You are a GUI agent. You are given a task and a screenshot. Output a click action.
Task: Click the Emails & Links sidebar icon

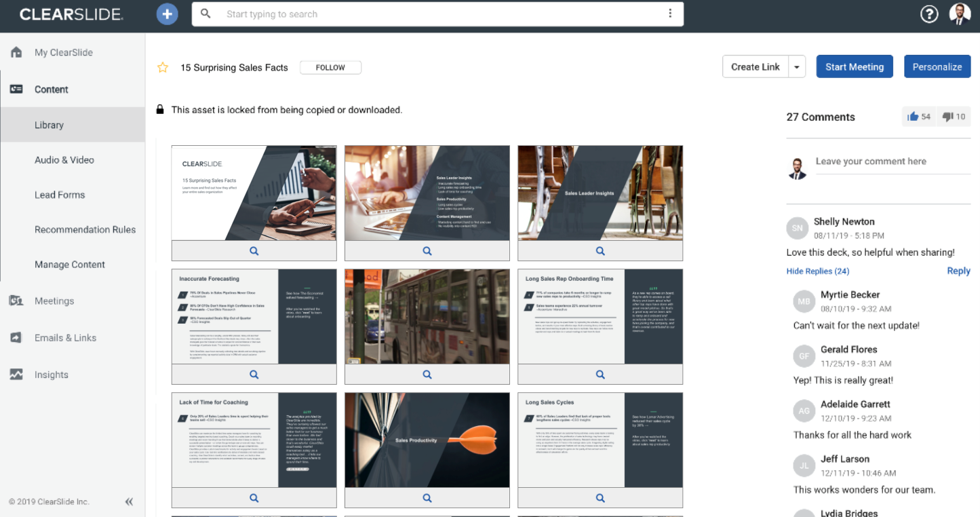tap(16, 337)
